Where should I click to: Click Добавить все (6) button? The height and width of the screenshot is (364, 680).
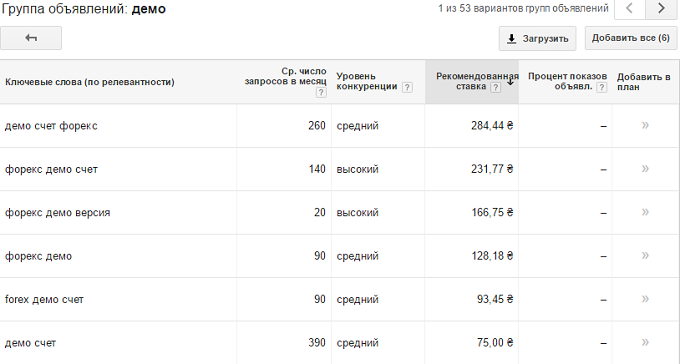(x=631, y=38)
